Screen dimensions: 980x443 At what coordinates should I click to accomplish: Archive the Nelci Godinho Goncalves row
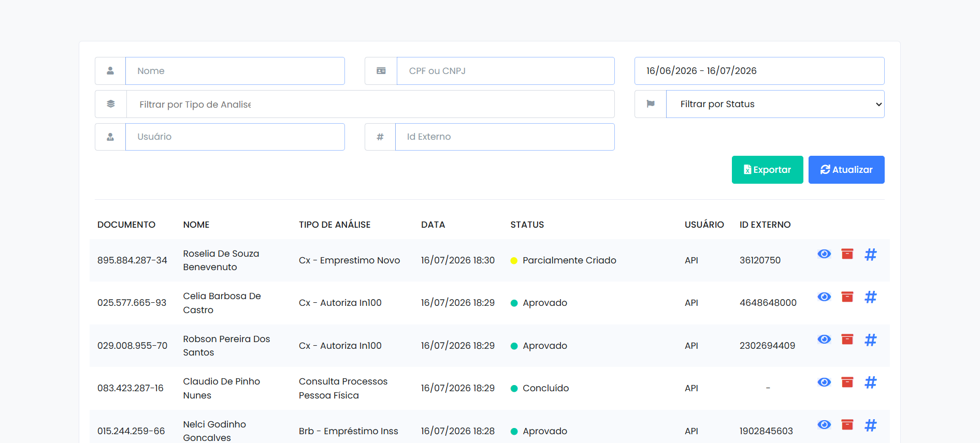pyautogui.click(x=847, y=424)
